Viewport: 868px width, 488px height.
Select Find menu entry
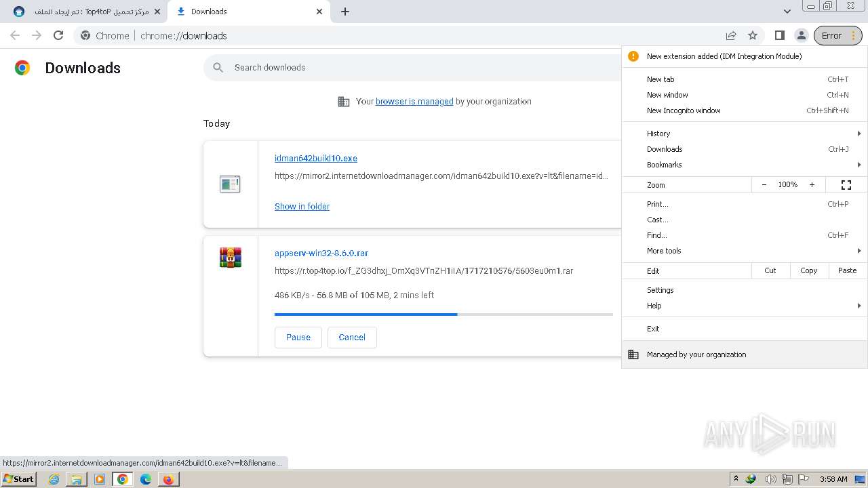[x=745, y=235]
